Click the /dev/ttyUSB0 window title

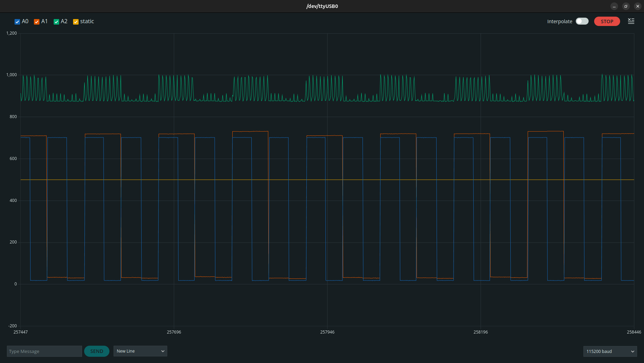click(x=322, y=6)
